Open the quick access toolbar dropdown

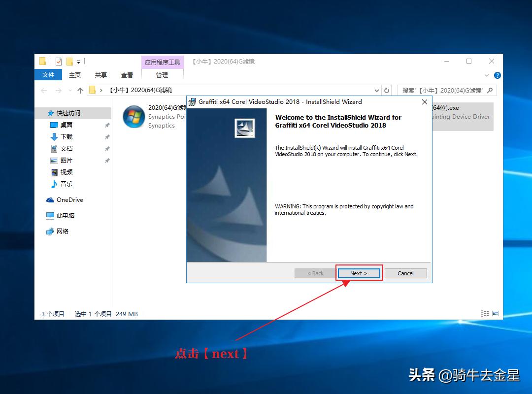click(x=78, y=62)
